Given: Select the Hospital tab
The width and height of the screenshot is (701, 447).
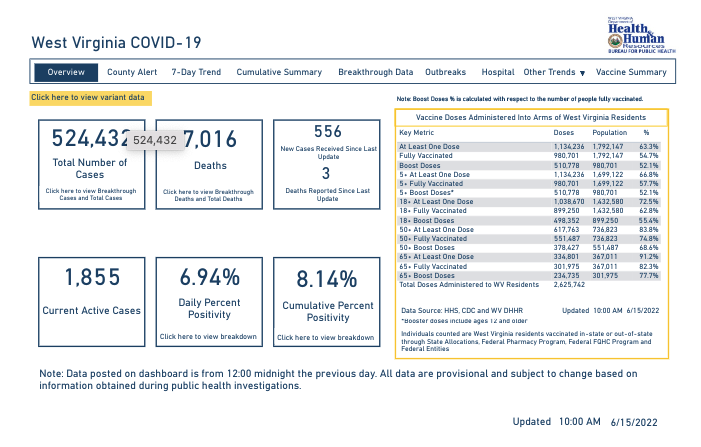Looking at the screenshot, I should (x=497, y=73).
